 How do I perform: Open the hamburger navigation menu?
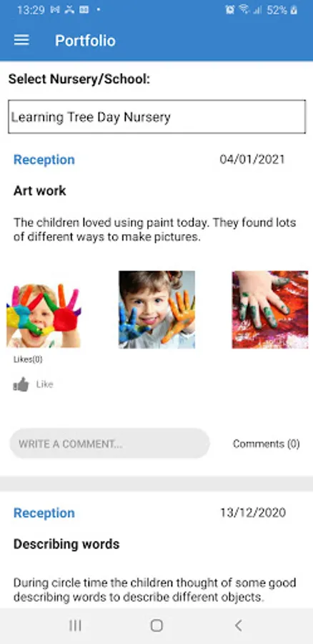21,40
